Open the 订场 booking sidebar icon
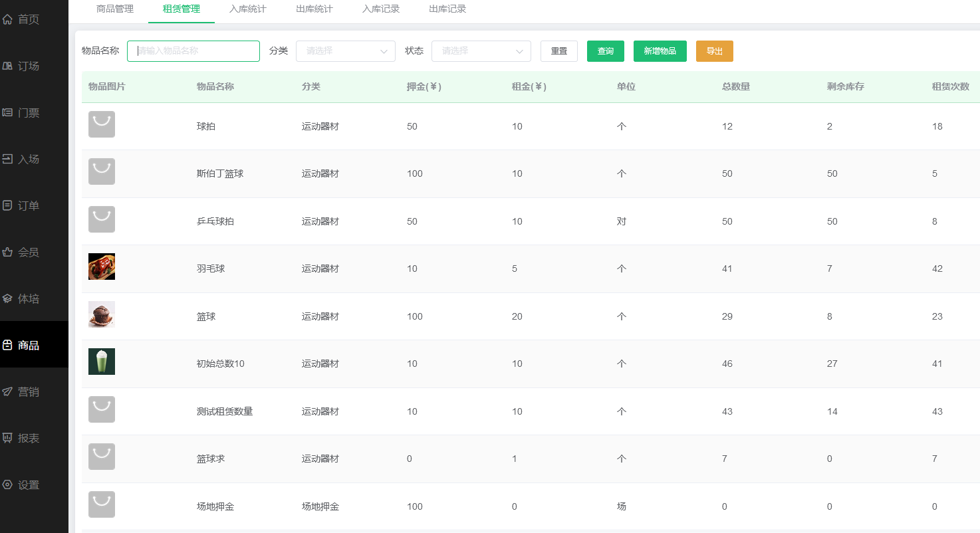This screenshot has height=533, width=980. 8,66
